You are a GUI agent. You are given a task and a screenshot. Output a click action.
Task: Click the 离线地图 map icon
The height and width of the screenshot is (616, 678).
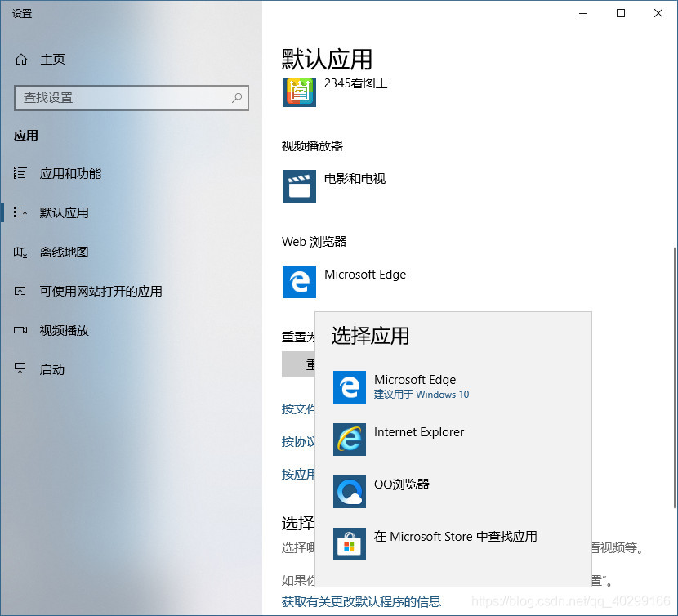[x=20, y=252]
